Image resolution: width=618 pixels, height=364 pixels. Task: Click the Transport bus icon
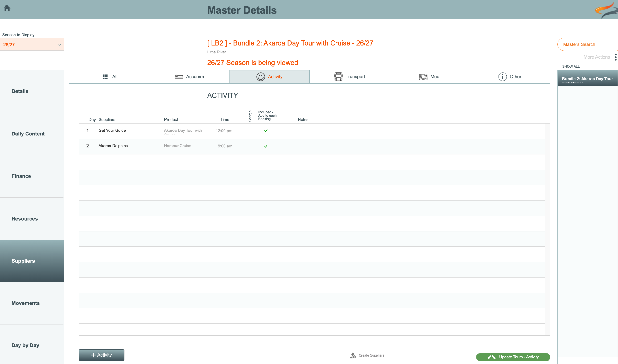(x=338, y=77)
